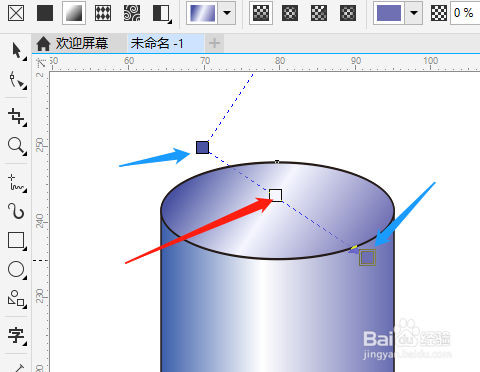Click the node transparency checkerboard icon
Viewport: 480px width, 372px height.
[x=439, y=13]
